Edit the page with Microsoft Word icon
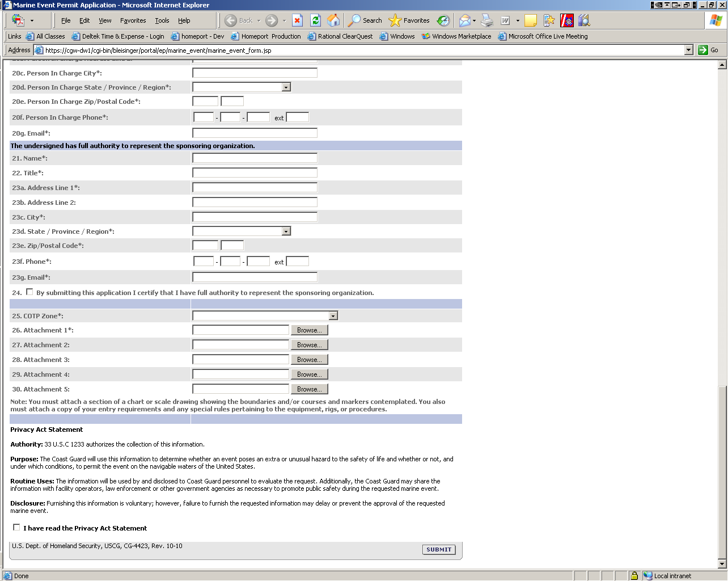This screenshot has width=728, height=581. coord(505,20)
